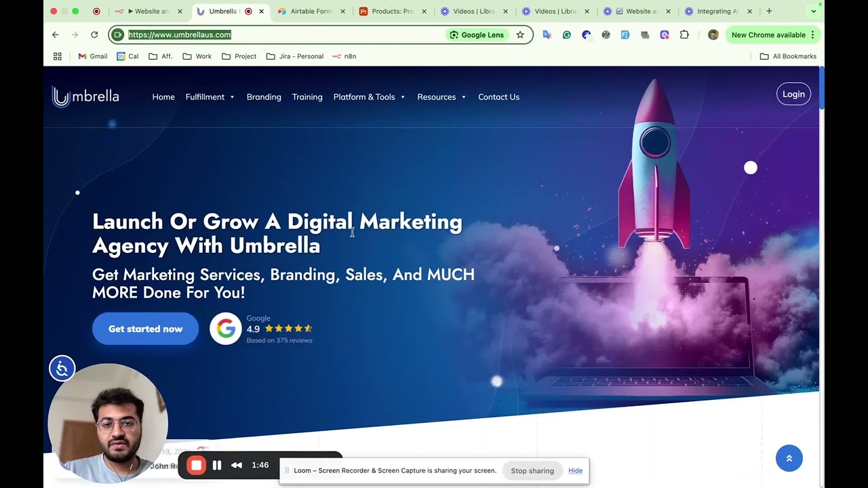
Task: Expand the Platform & Tools dropdown
Action: pyautogui.click(x=370, y=97)
